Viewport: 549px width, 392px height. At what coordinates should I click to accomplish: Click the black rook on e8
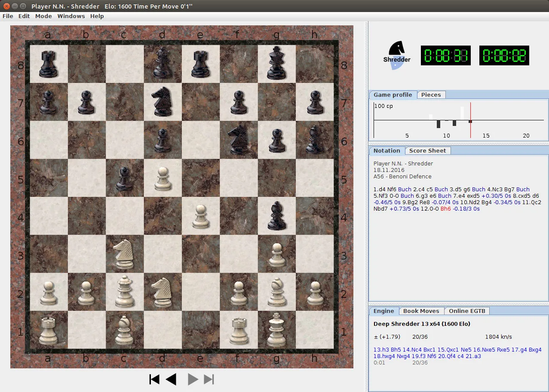200,64
